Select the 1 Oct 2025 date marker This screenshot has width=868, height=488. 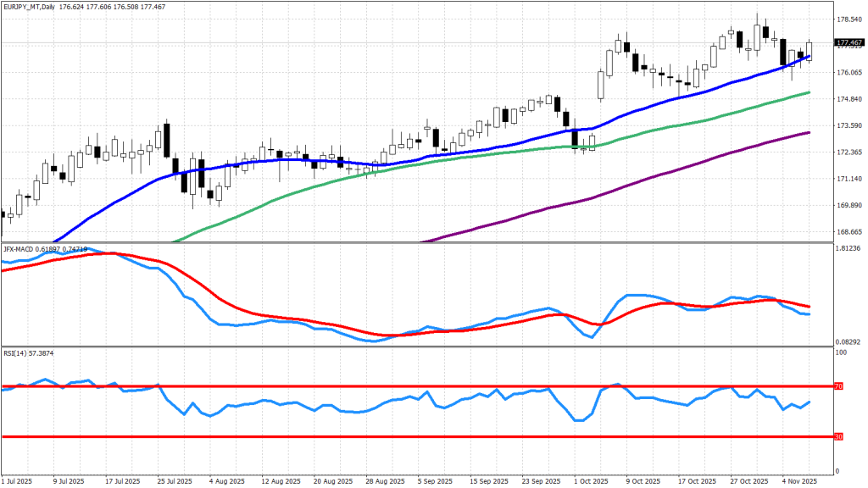[x=593, y=480]
